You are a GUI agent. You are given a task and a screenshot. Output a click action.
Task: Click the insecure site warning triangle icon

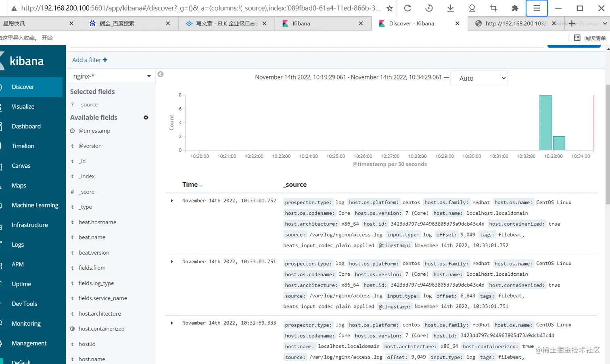tap(14, 8)
